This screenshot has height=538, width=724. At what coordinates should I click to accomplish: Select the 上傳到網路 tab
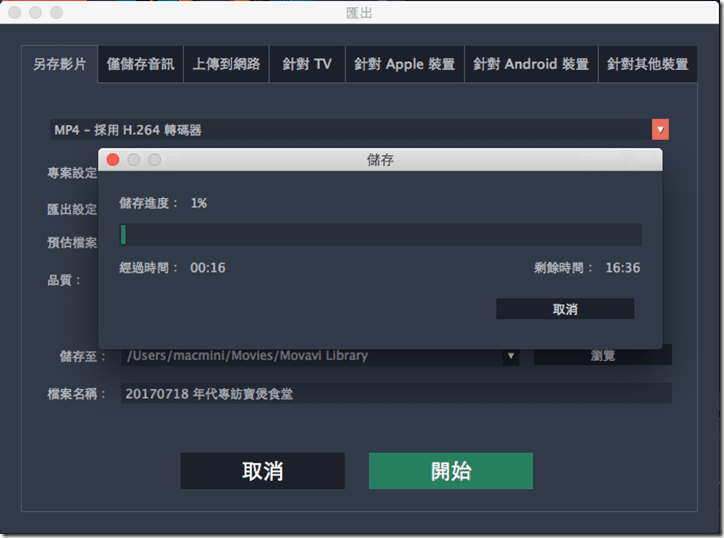(226, 64)
